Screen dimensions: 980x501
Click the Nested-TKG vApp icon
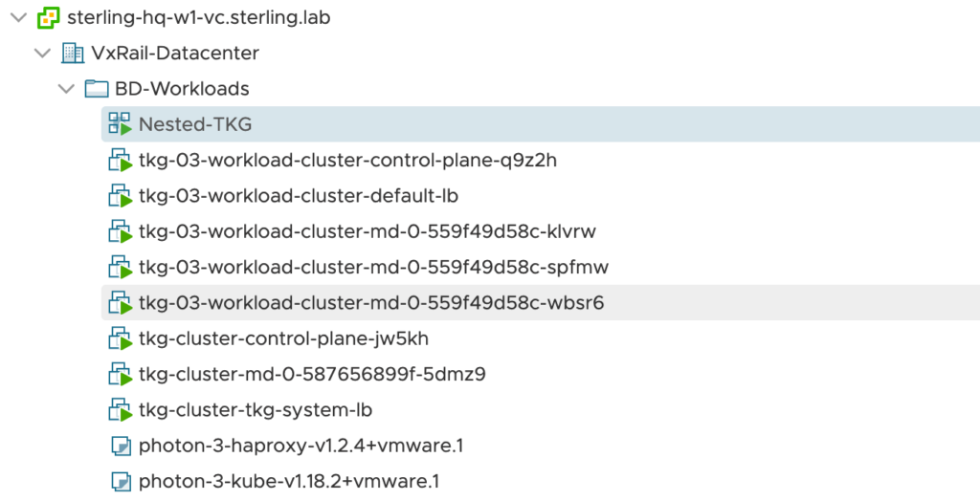pyautogui.click(x=119, y=124)
